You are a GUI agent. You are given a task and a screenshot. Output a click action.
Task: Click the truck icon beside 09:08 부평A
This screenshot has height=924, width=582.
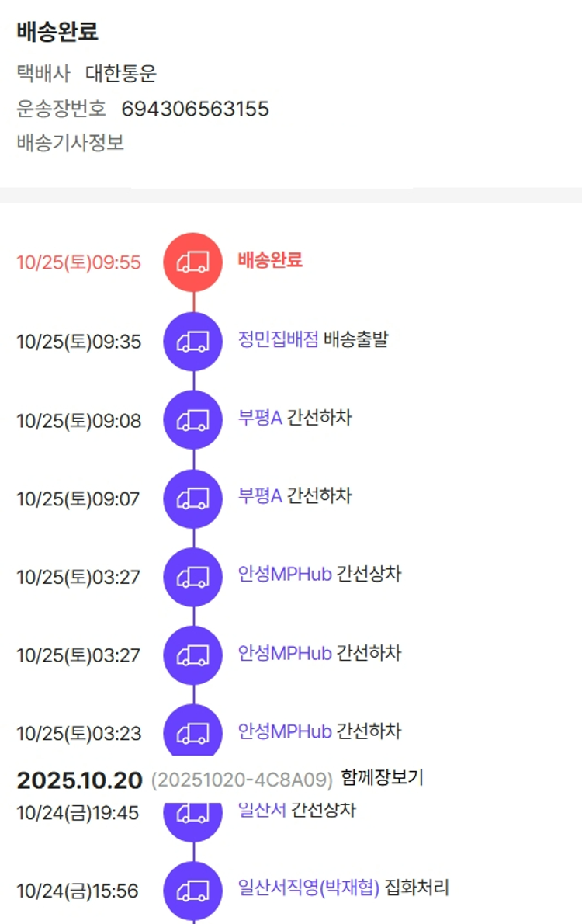coord(193,420)
